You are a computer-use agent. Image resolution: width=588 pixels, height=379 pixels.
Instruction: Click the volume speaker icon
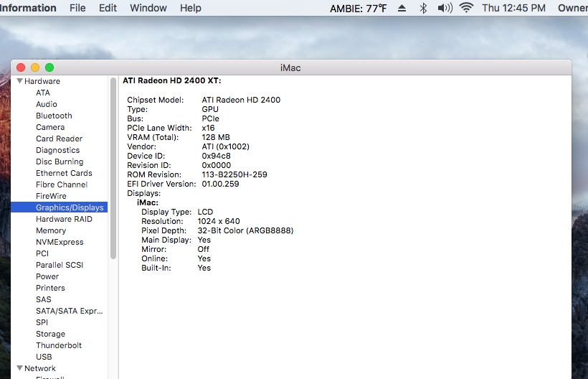pyautogui.click(x=445, y=8)
